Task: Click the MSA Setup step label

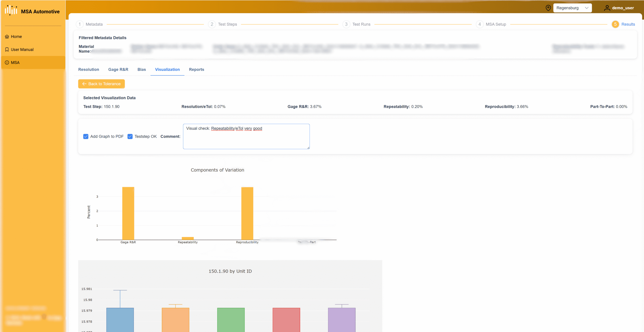Action: pyautogui.click(x=496, y=24)
